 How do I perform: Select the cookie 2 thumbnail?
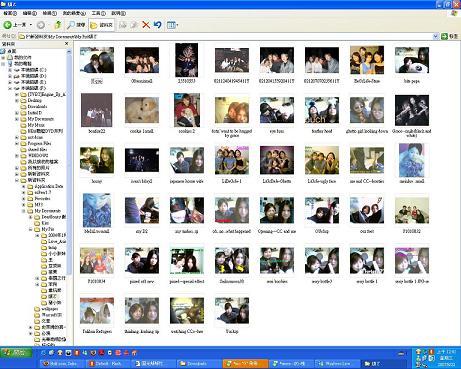187,110
